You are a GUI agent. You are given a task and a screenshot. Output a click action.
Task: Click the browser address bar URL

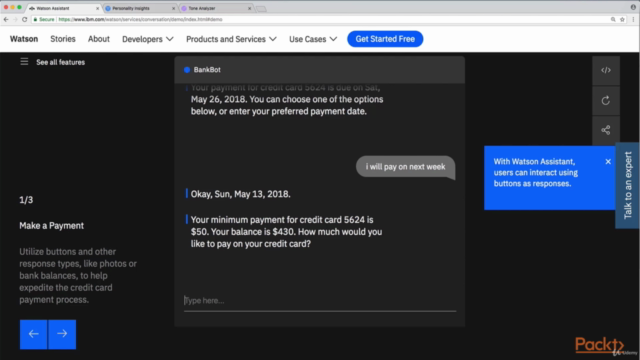[140, 19]
